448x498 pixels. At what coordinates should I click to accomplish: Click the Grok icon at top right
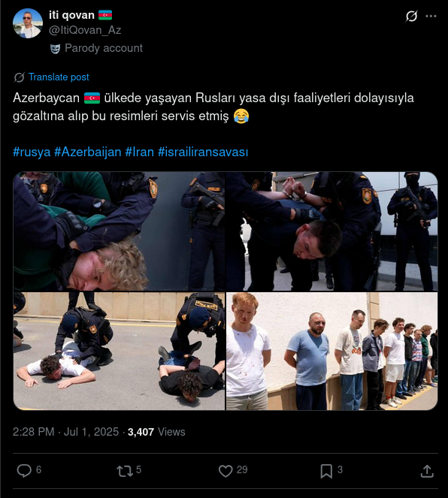pyautogui.click(x=411, y=16)
